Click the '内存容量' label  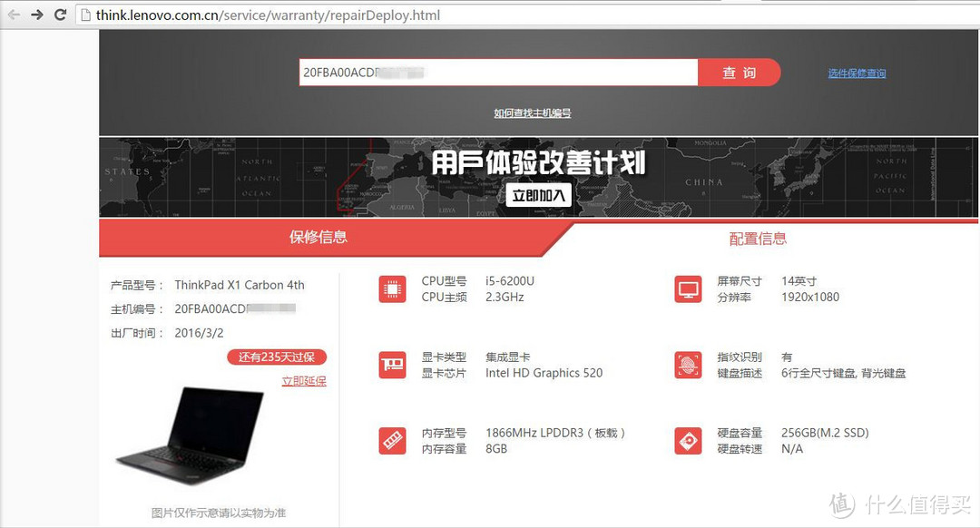[x=444, y=449]
